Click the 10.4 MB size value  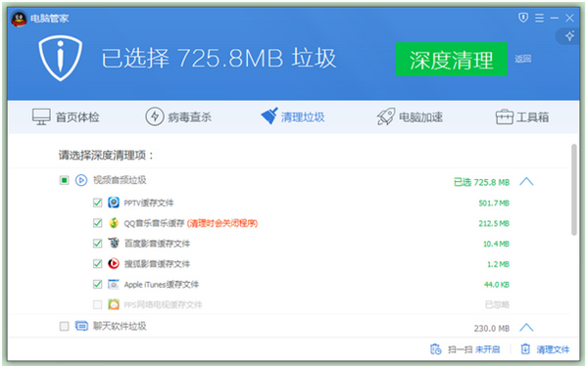pyautogui.click(x=496, y=244)
